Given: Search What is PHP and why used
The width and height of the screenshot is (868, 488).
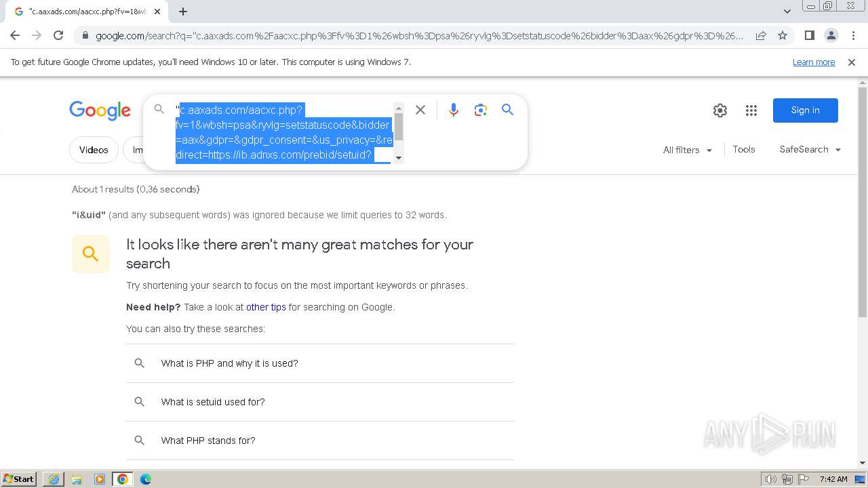Looking at the screenshot, I should pos(319,363).
